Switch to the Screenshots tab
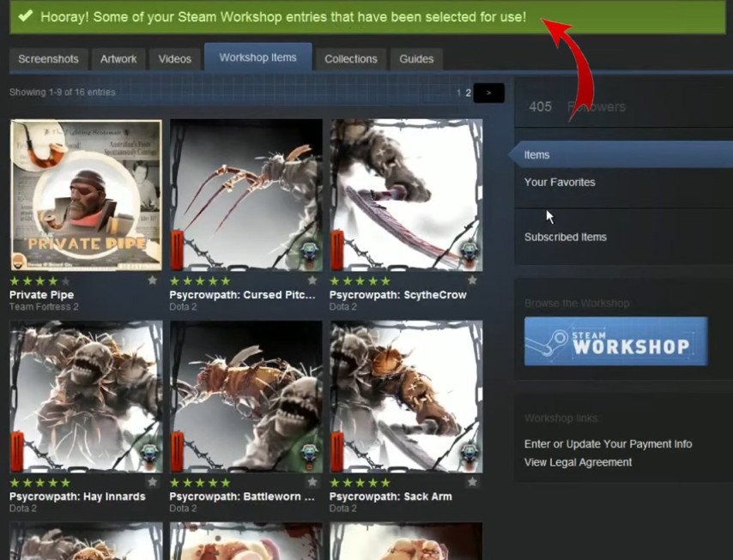 48,59
